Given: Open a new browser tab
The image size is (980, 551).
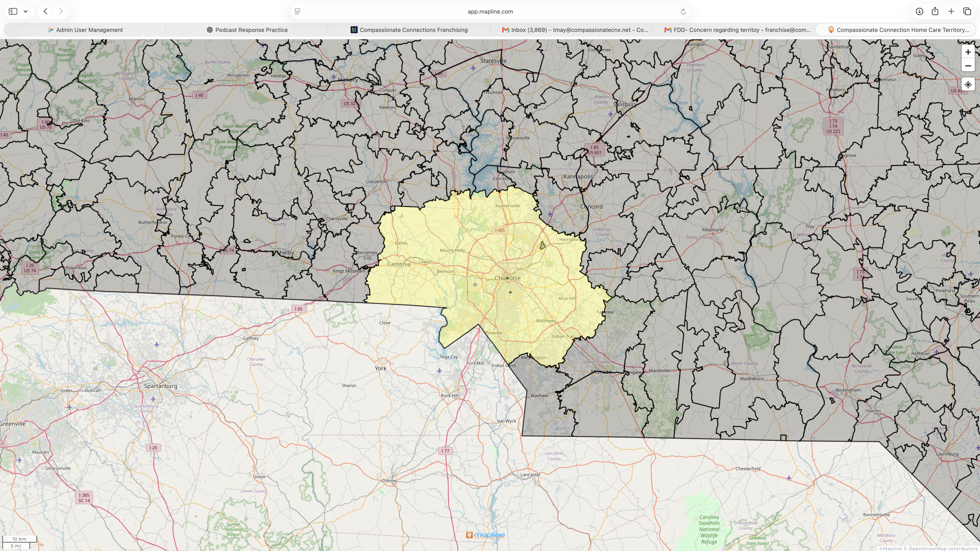Looking at the screenshot, I should pos(951,11).
